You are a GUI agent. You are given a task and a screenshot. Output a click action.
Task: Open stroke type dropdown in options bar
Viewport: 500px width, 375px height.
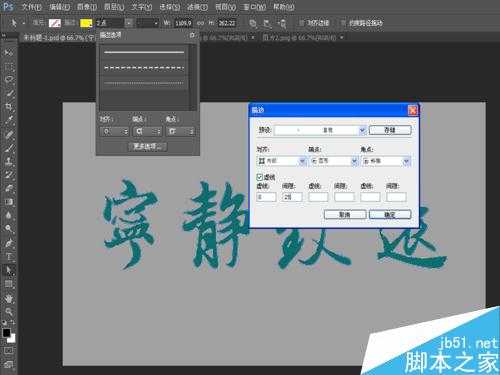coord(147,23)
